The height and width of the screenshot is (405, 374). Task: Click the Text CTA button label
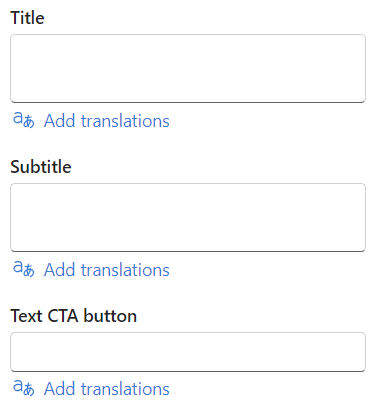click(x=74, y=316)
